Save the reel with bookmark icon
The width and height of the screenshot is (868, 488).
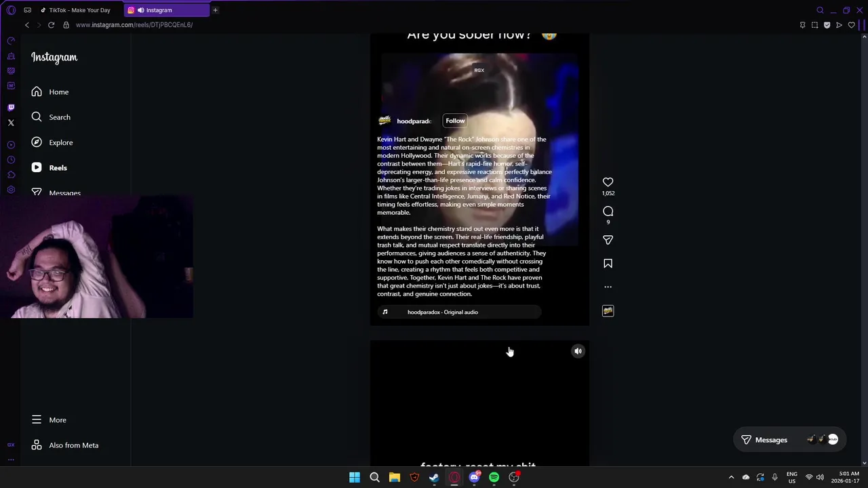click(x=608, y=264)
